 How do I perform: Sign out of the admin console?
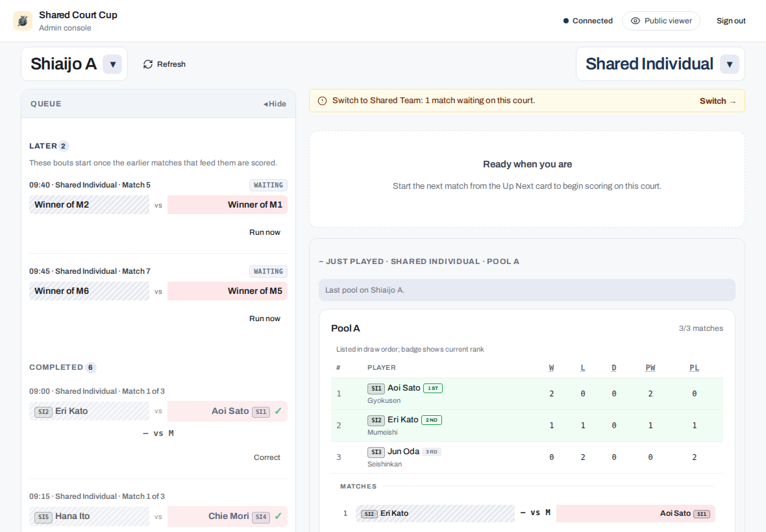731,21
